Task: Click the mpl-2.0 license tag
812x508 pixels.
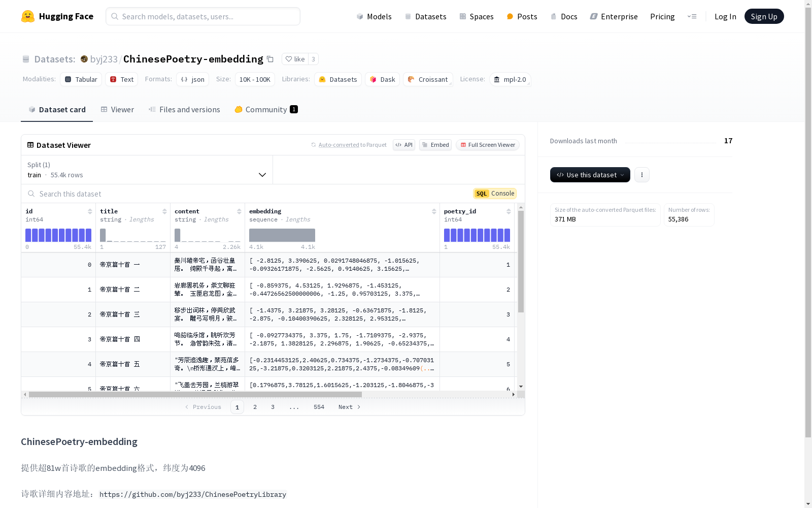Action: 510,79
